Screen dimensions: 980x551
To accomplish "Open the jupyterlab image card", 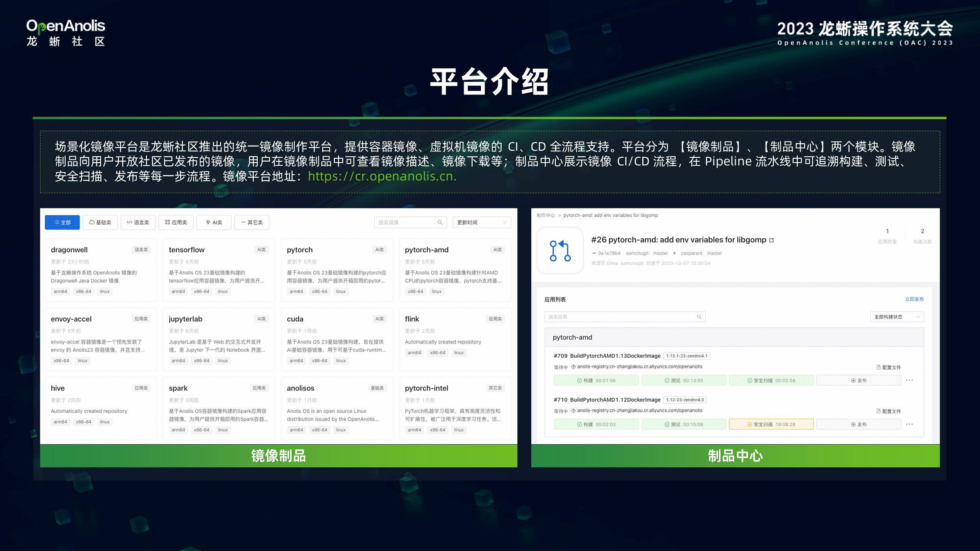I will 219,339.
